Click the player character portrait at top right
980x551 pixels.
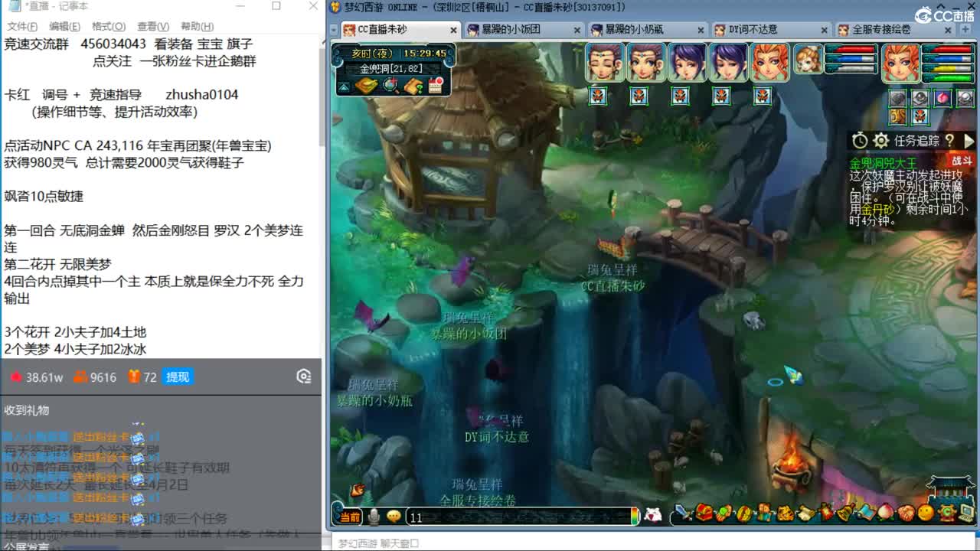tap(901, 63)
